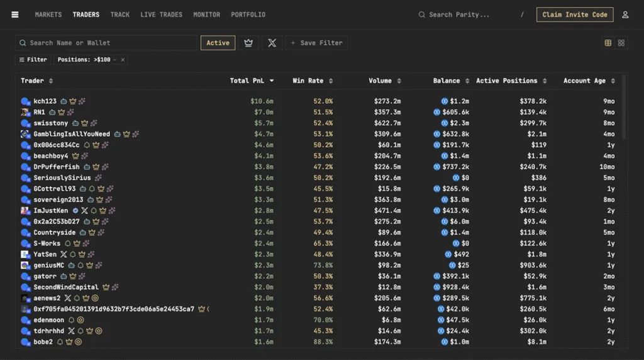644x360 pixels.
Task: Toggle the Active traders filter
Action: pos(218,43)
